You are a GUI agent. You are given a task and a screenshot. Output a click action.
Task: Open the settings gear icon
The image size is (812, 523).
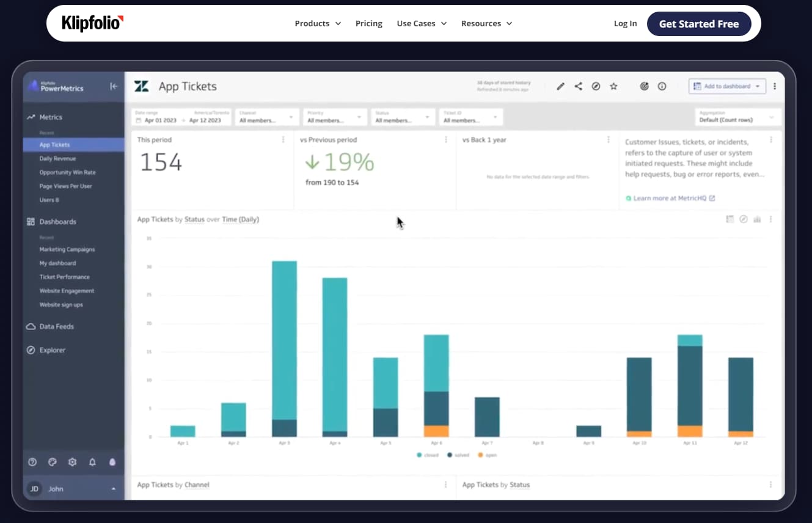(x=72, y=463)
